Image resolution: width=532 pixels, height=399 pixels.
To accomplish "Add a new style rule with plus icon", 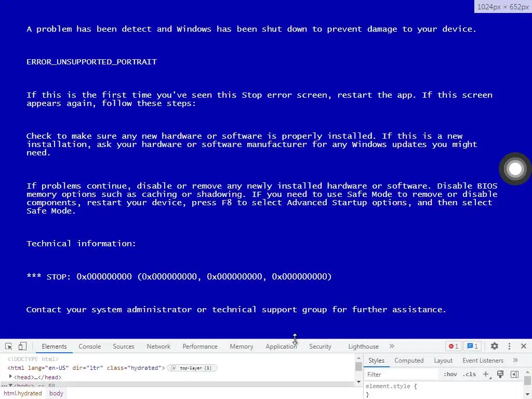I will pyautogui.click(x=486, y=374).
